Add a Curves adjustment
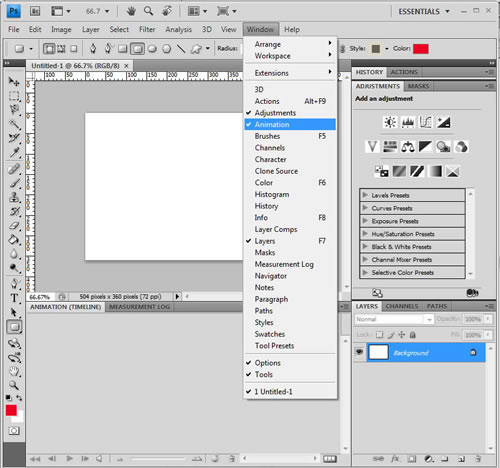 point(426,122)
